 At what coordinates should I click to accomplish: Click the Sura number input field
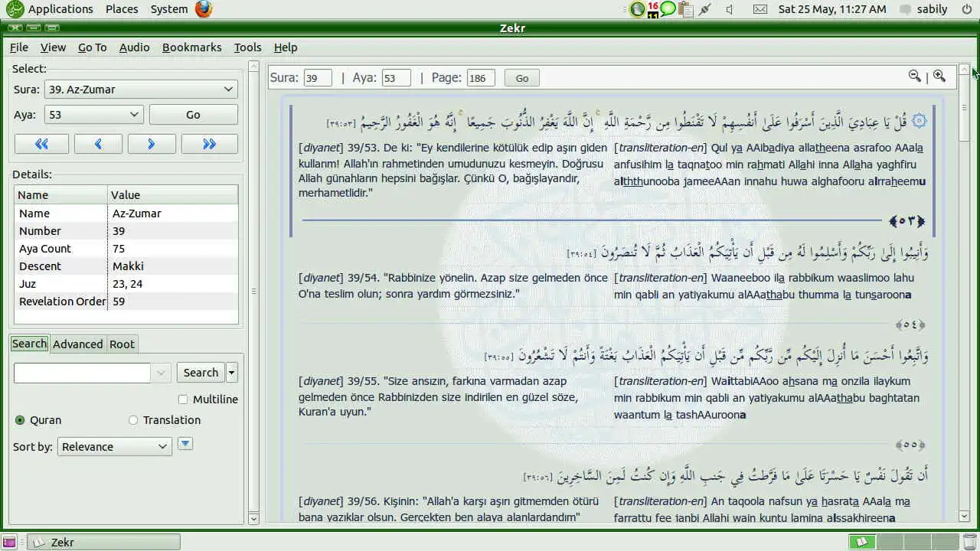pos(318,78)
